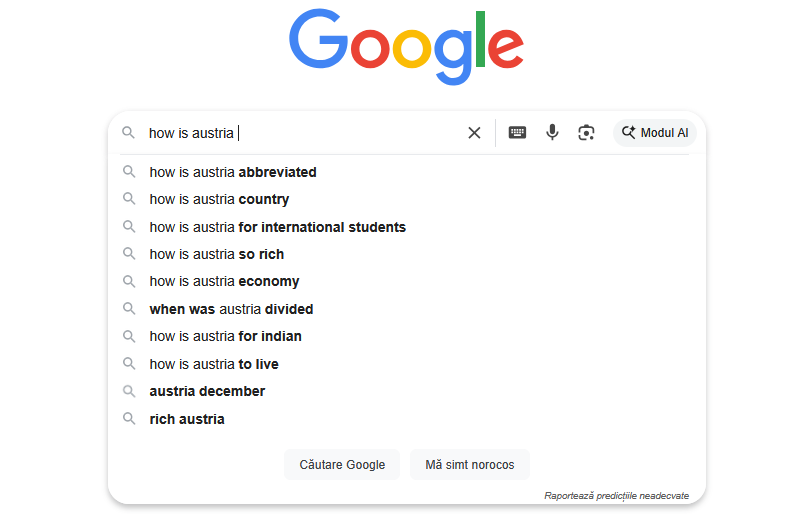Select suggestion 'how is austria abbreviated'

[233, 172]
